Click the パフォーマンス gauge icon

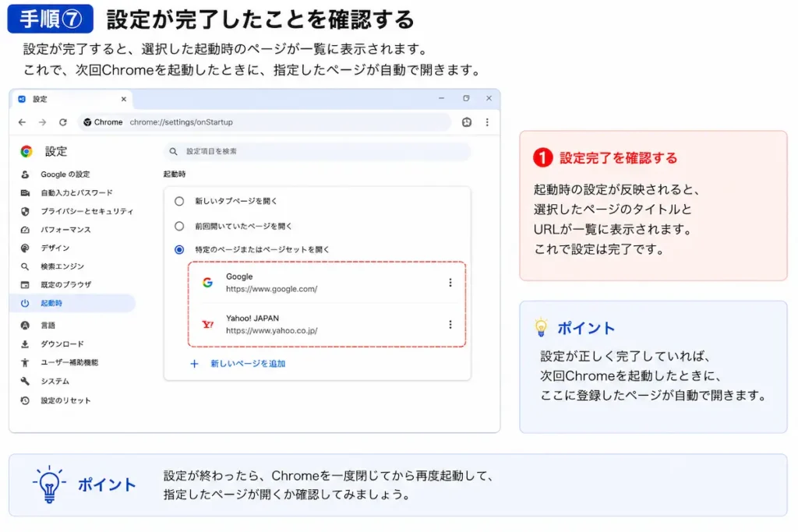24,229
